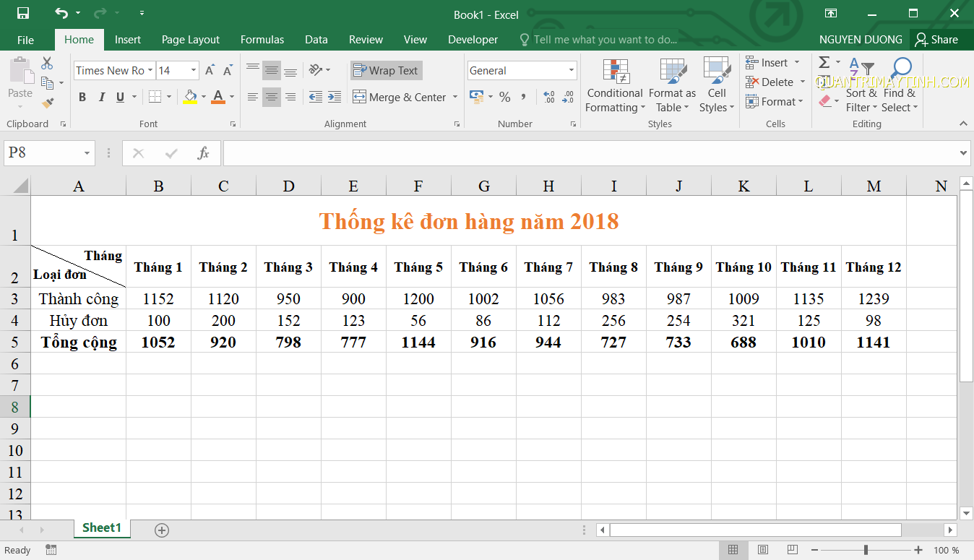Click the Bottom Align icon
Screen dimensions: 974x560
pyautogui.click(x=290, y=70)
